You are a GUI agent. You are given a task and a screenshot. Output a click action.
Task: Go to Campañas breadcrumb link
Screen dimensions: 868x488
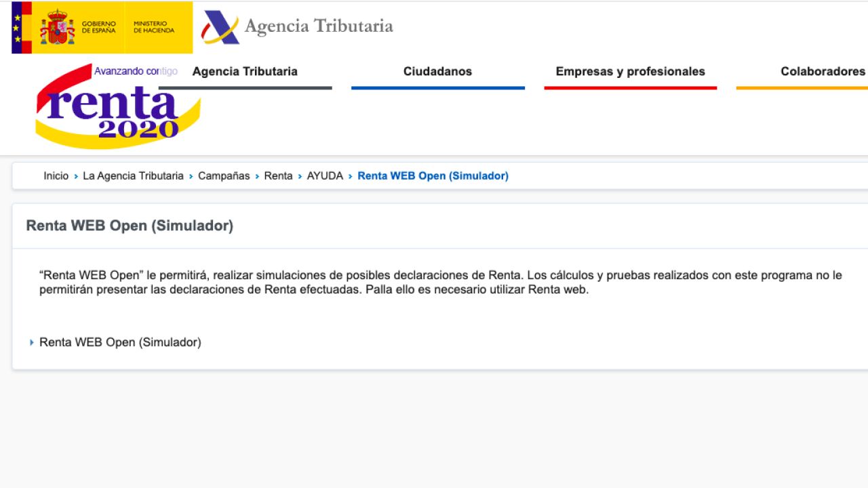click(x=224, y=176)
